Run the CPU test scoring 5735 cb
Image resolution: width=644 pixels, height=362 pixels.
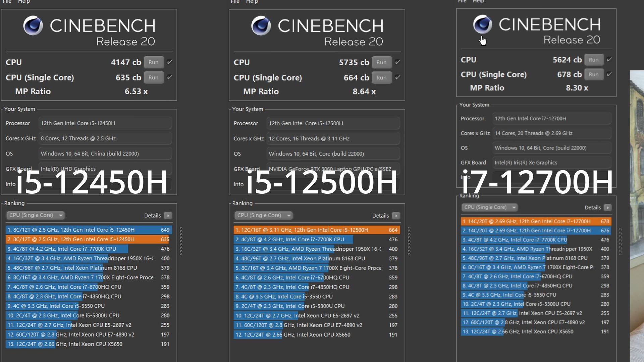click(381, 62)
